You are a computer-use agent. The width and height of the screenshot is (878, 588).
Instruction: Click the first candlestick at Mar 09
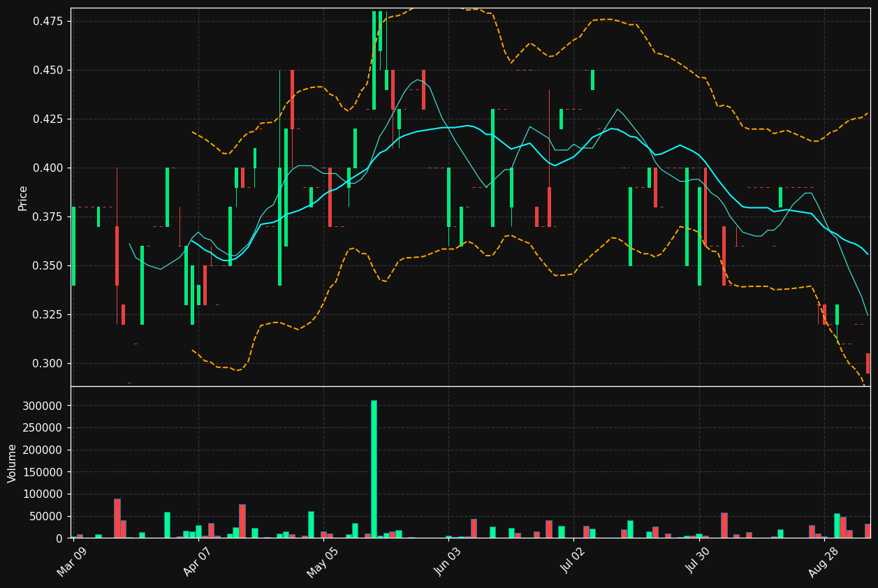[x=73, y=246]
